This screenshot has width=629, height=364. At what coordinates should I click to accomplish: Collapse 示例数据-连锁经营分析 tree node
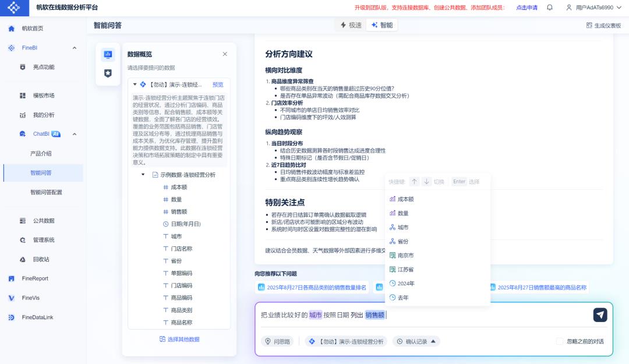143,175
